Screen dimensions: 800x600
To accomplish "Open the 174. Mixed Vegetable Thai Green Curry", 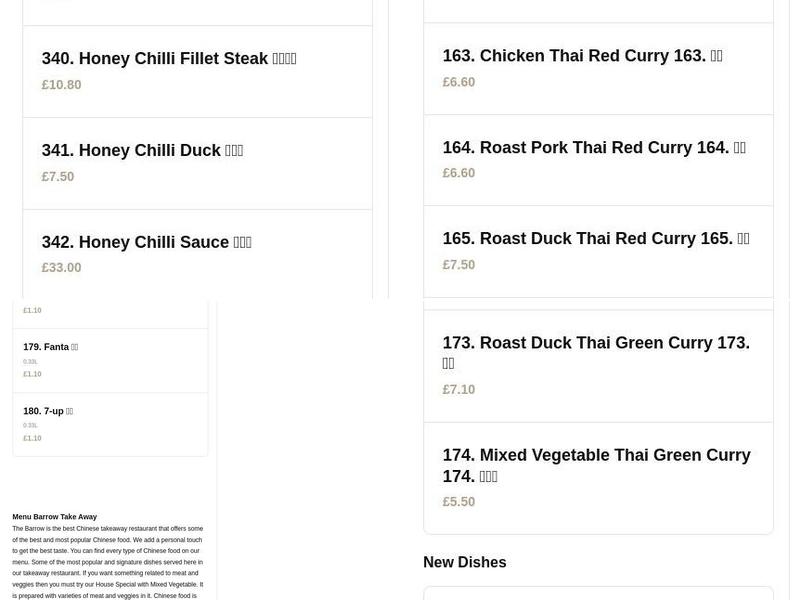I will click(596, 465).
